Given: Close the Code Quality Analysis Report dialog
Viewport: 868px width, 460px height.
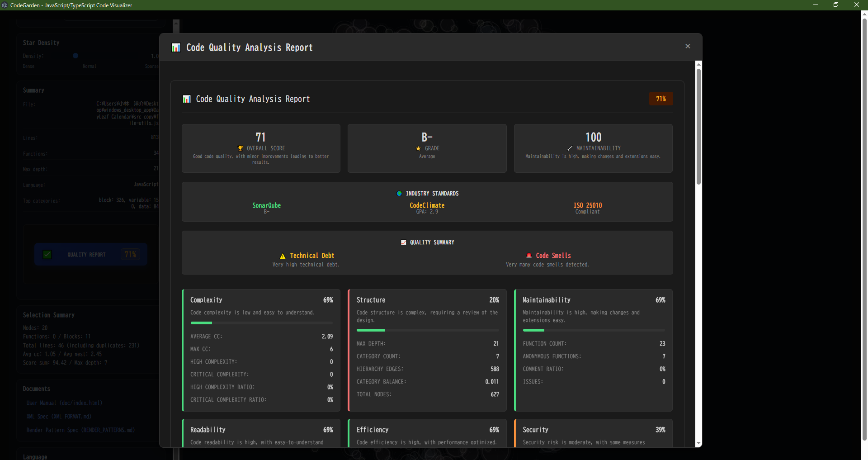Looking at the screenshot, I should click(x=688, y=46).
